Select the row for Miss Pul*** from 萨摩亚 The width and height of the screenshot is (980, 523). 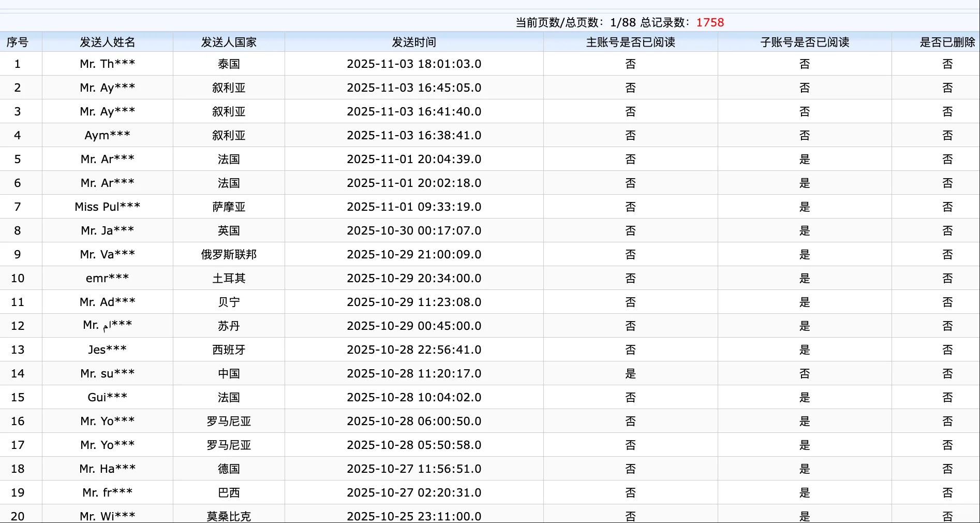click(x=107, y=207)
